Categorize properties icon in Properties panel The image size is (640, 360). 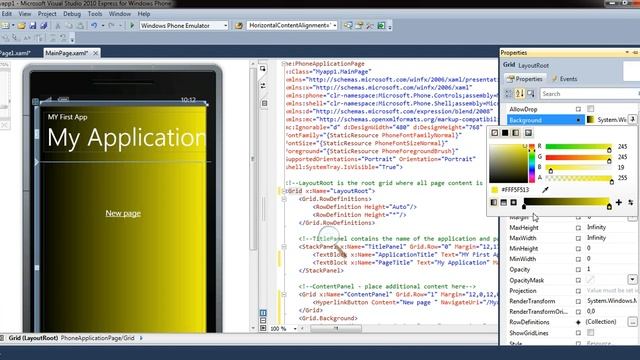(508, 94)
